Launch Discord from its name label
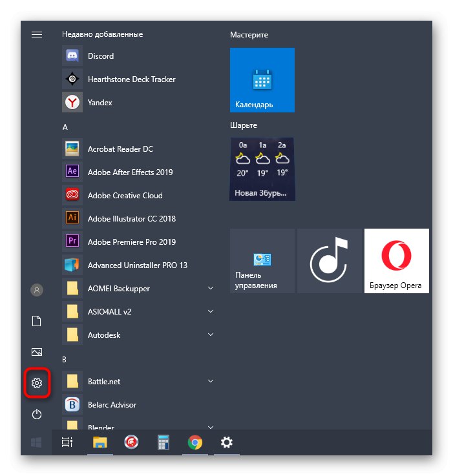The height and width of the screenshot is (476, 453). click(x=101, y=56)
